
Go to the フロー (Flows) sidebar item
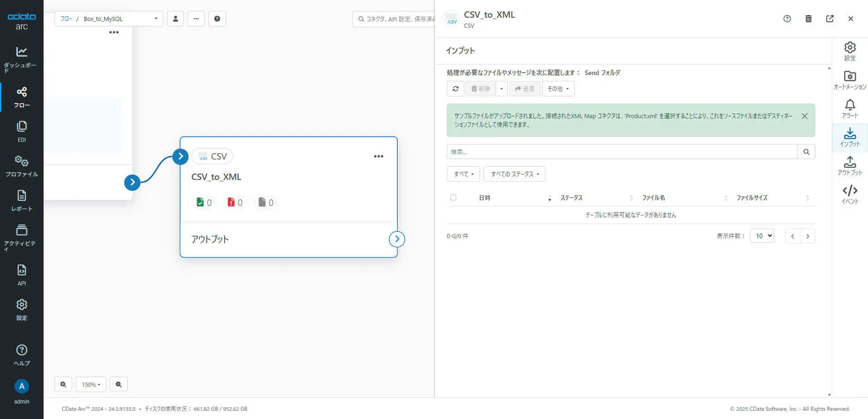pyautogui.click(x=21, y=97)
